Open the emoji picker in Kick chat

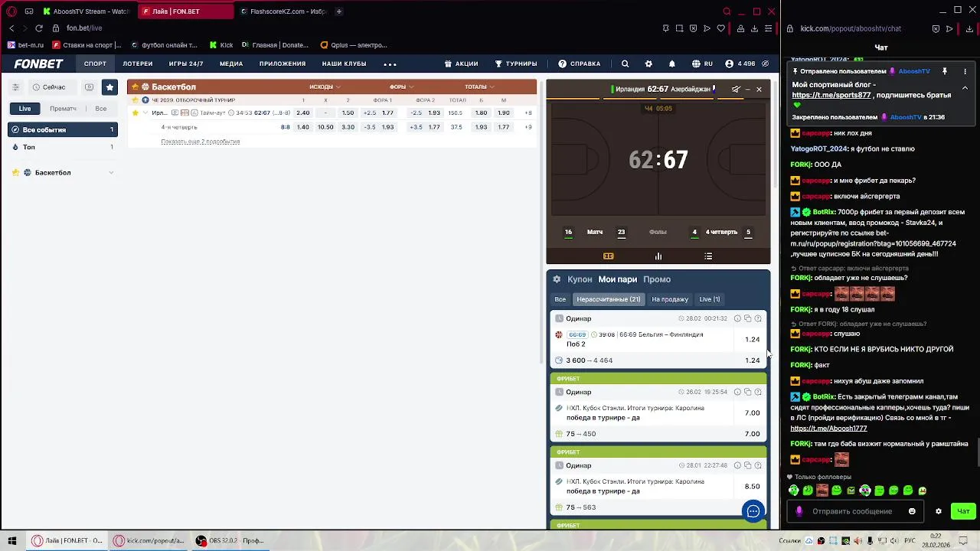tap(912, 511)
